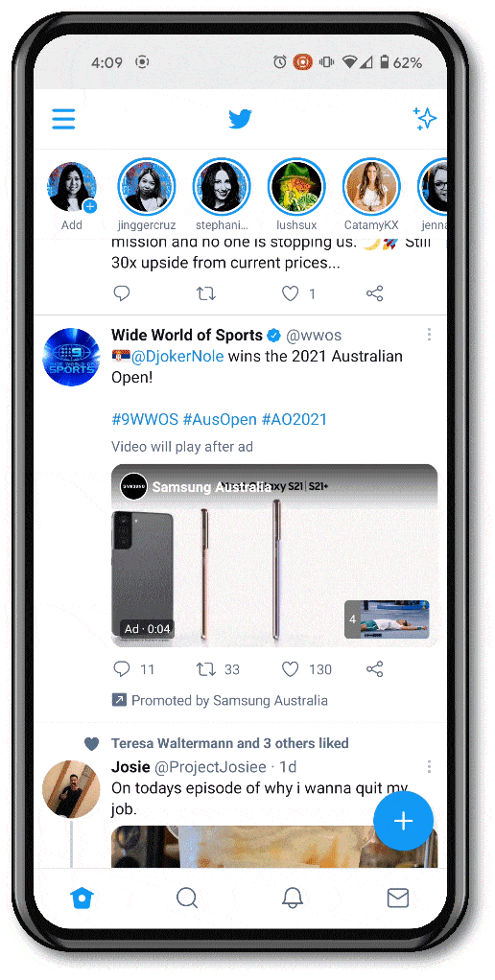The height and width of the screenshot is (980, 495).
Task: Tap the Twitter bird logo
Action: (240, 119)
